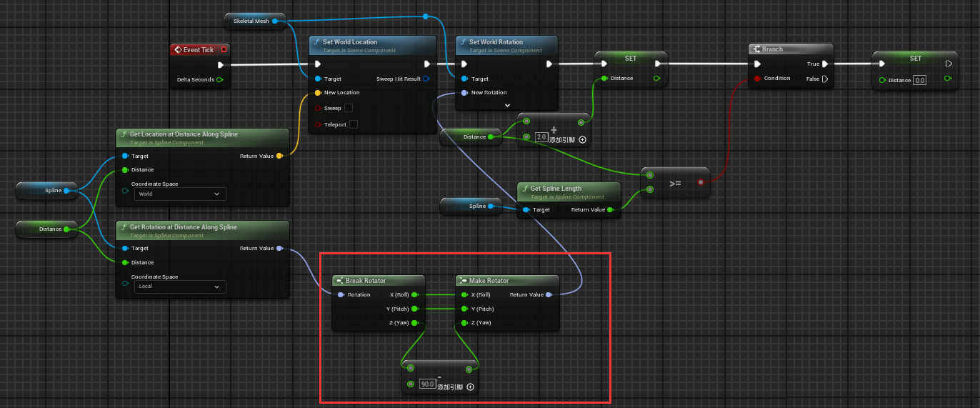Select the Skeletal Mesh variable node
The width and height of the screenshot is (980, 408).
coord(251,21)
